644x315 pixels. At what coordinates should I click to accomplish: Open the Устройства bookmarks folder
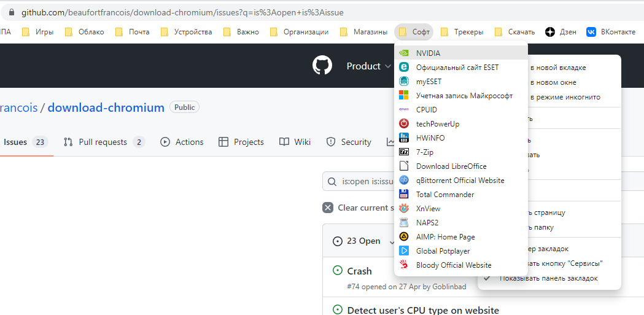[187, 32]
